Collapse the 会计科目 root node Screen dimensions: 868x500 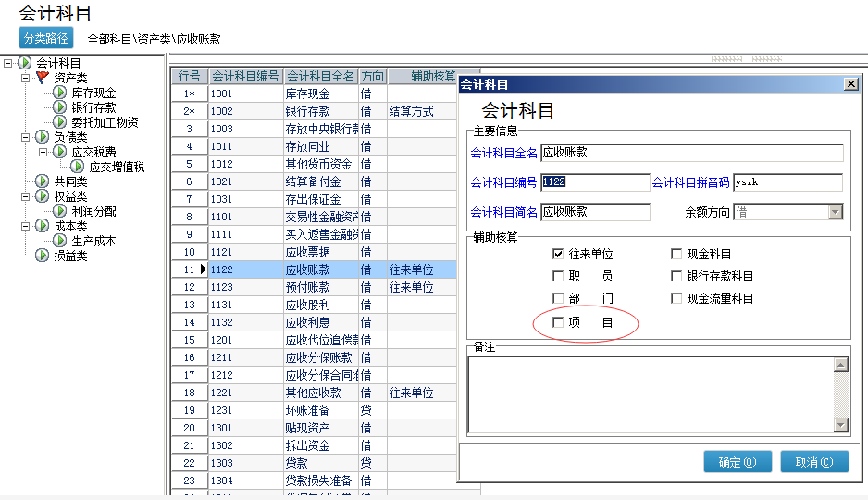tap(7, 63)
